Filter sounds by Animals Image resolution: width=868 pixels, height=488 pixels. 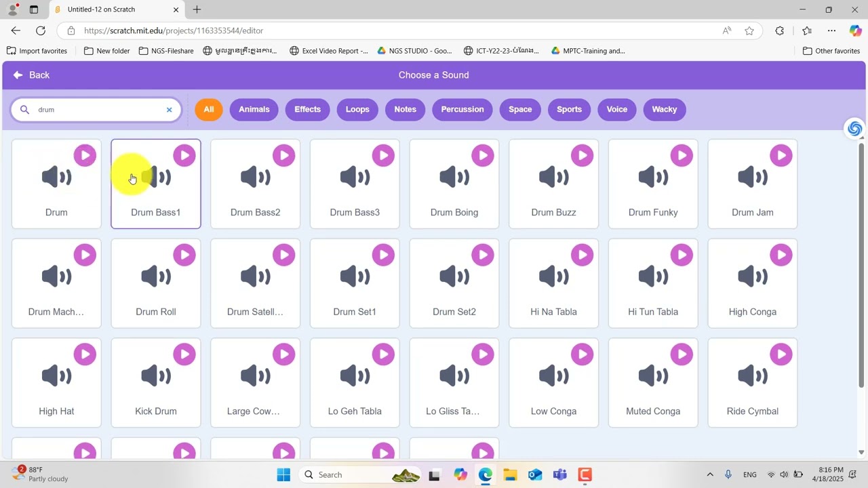pos(254,109)
